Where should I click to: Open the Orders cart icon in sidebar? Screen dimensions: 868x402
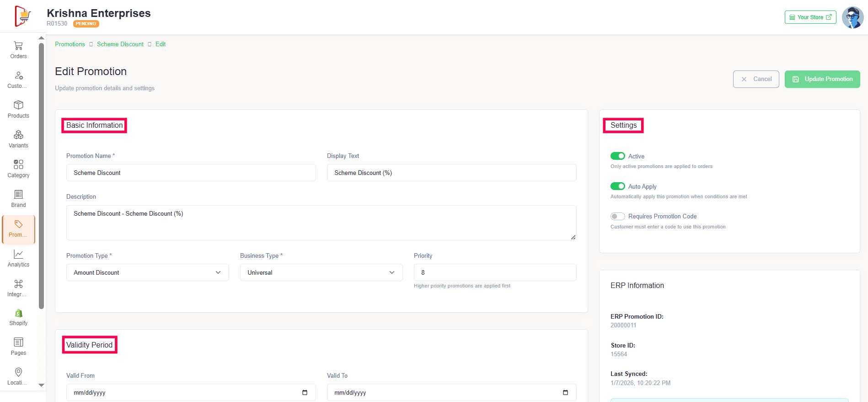(x=18, y=46)
